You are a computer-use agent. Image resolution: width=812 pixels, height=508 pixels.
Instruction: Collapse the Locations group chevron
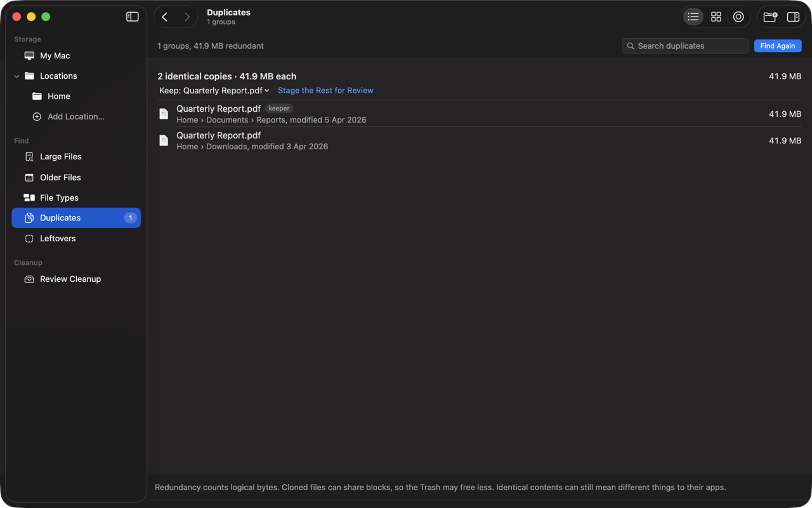(x=16, y=76)
